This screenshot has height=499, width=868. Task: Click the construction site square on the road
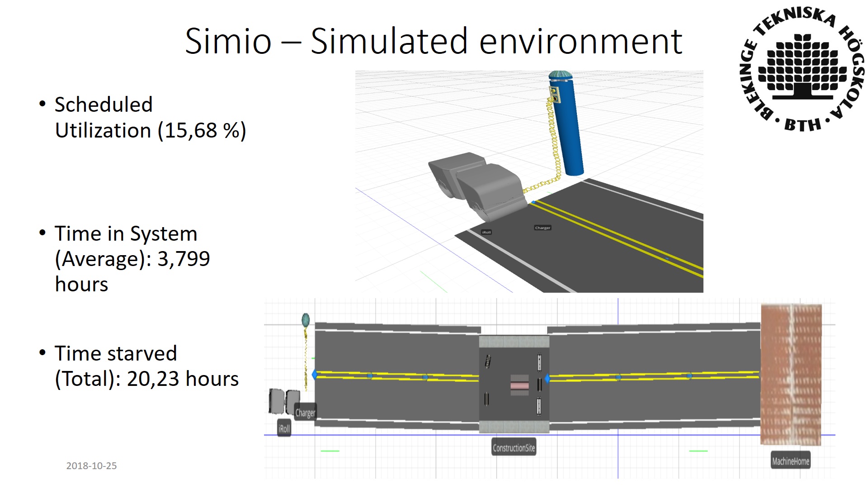514,384
